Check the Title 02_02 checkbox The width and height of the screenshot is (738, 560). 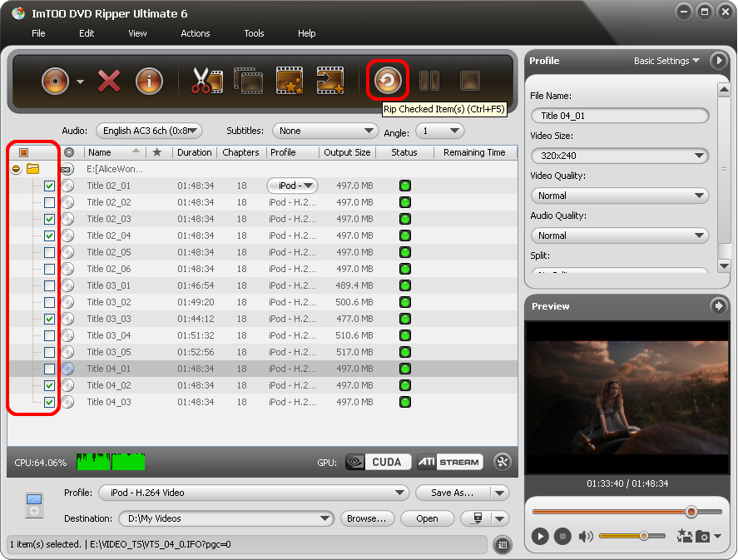click(49, 202)
